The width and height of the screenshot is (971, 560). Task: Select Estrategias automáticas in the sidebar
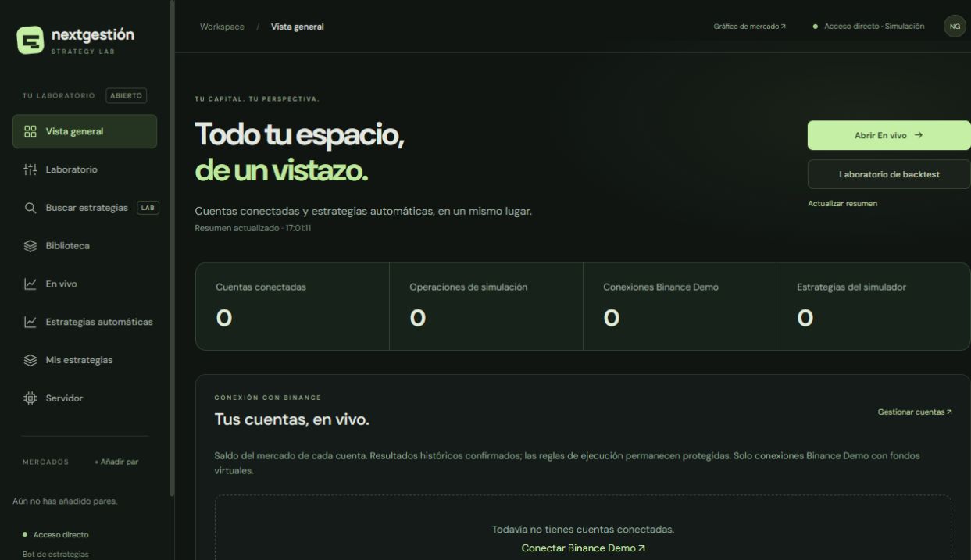coord(84,323)
